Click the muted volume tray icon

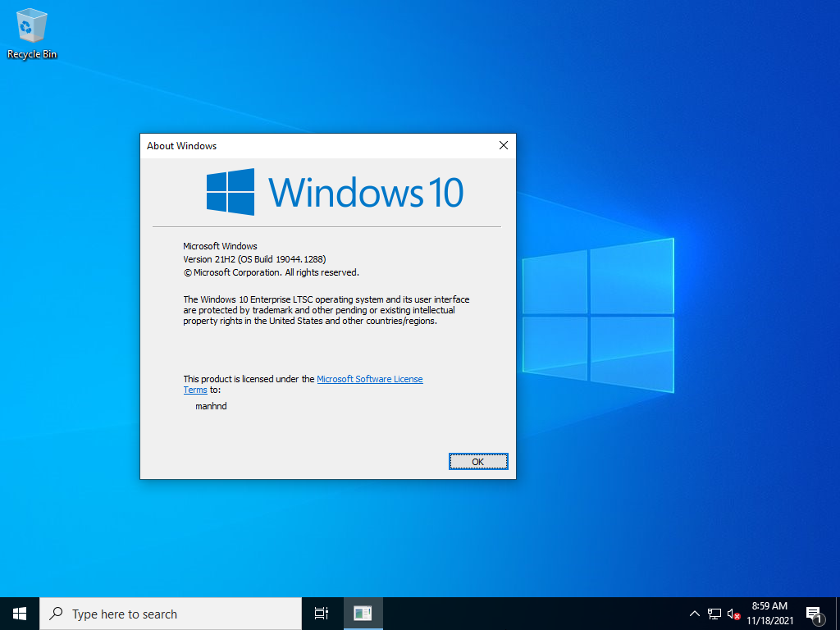coord(734,614)
